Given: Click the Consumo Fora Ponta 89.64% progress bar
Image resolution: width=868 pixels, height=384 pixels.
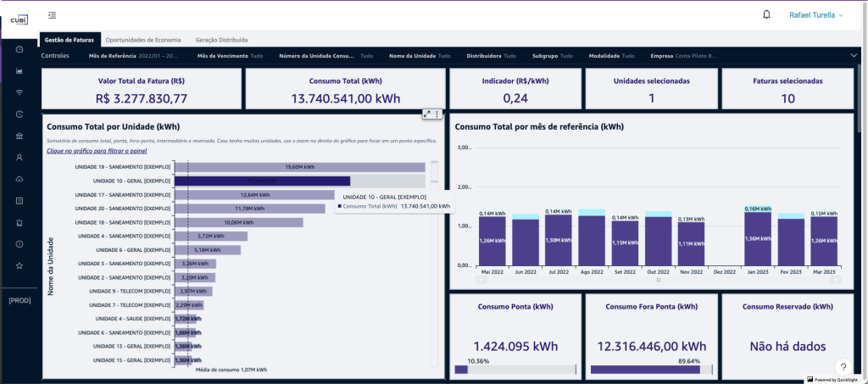Looking at the screenshot, I should 651,370.
